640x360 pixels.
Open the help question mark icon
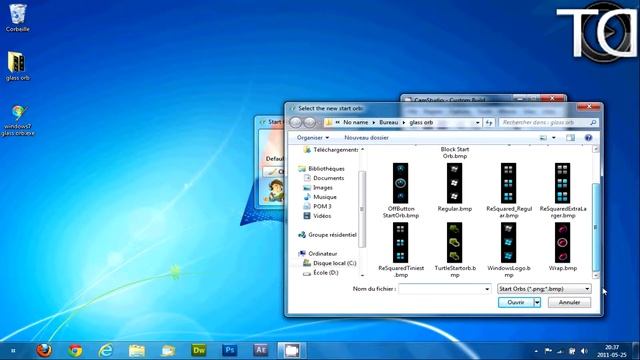(588, 138)
